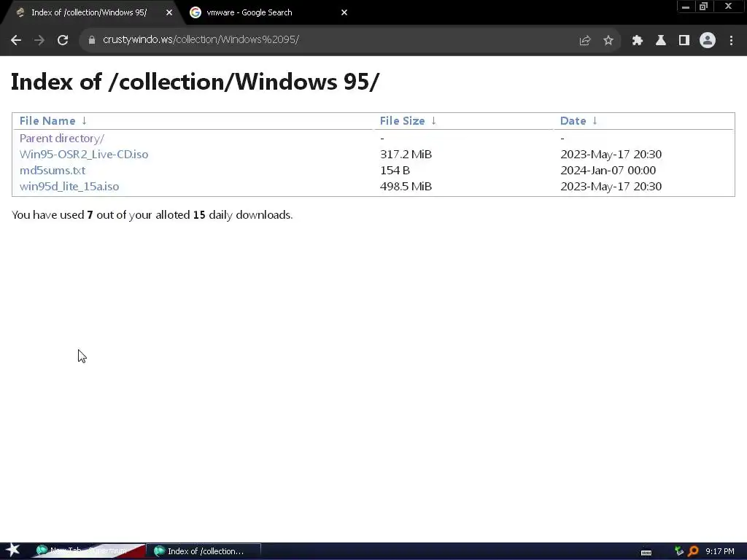The width and height of the screenshot is (747, 560).
Task: Click the green arrow tray icon
Action: [679, 551]
